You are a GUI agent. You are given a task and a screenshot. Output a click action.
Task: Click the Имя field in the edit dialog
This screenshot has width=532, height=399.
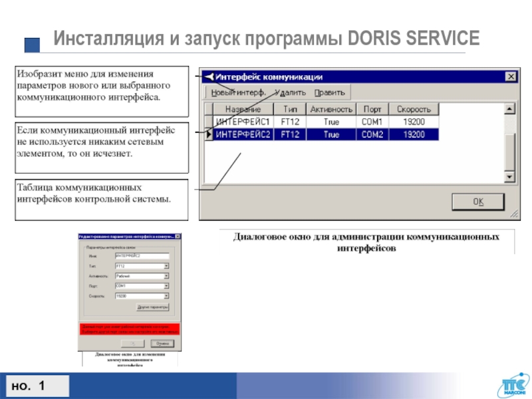(x=142, y=256)
